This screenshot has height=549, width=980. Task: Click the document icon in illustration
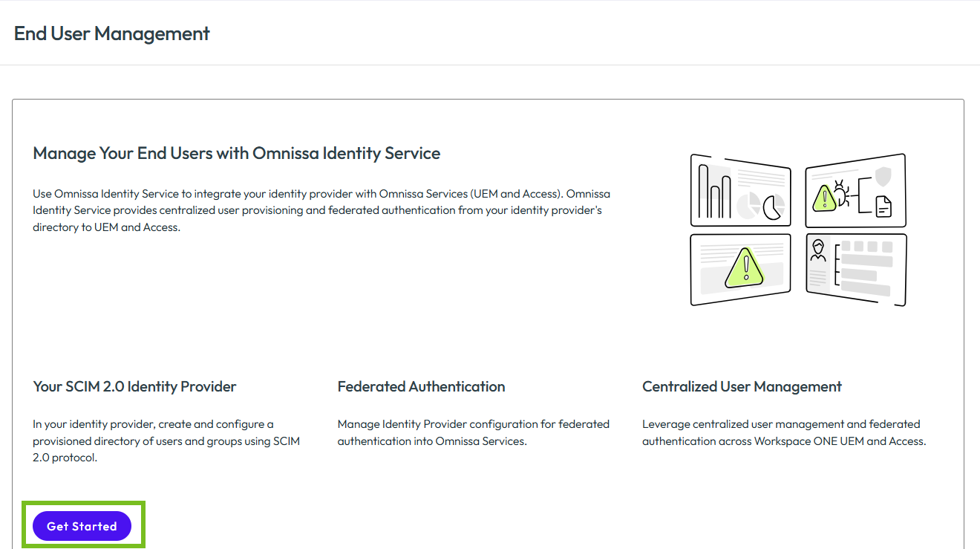tap(884, 207)
